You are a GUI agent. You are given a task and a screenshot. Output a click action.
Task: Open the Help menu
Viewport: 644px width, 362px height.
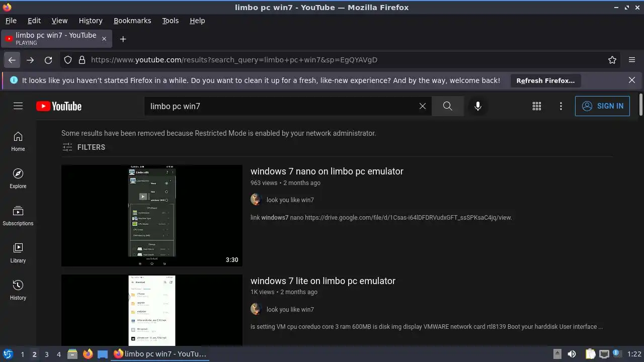[x=197, y=21]
